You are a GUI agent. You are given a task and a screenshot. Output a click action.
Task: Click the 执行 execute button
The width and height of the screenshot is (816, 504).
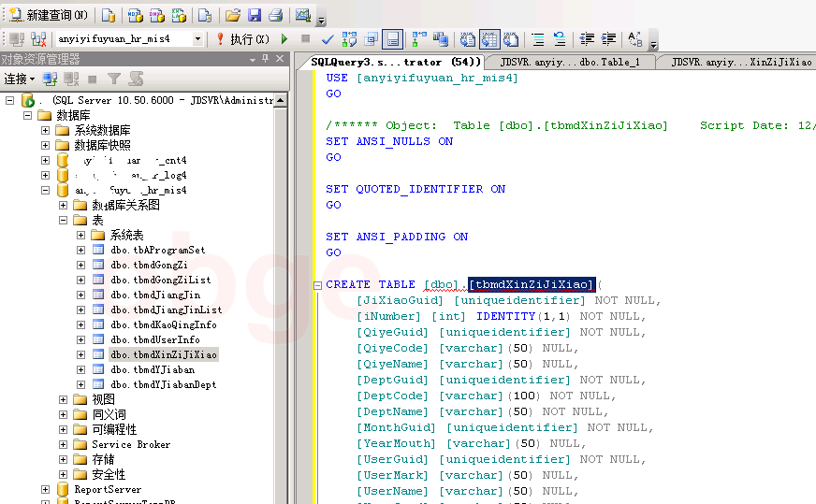[x=242, y=39]
